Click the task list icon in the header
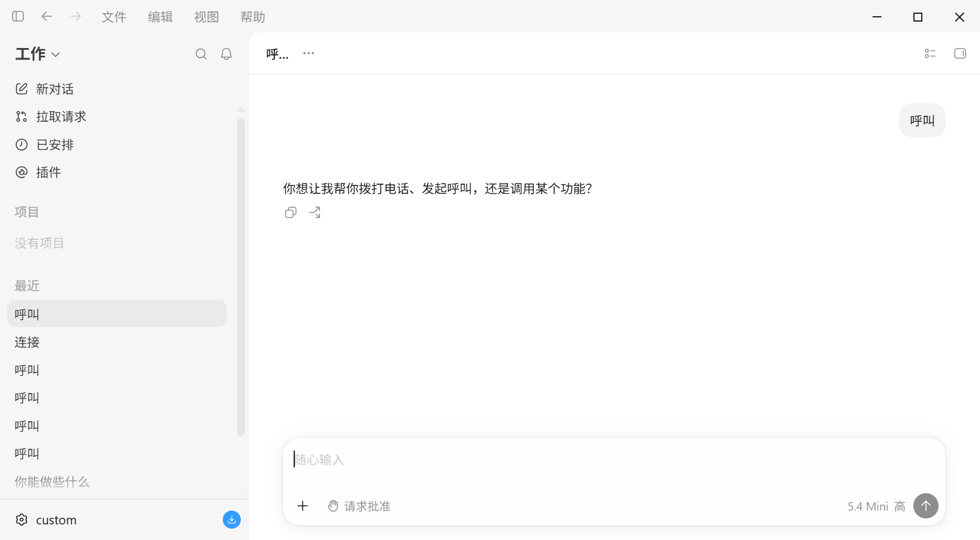 pos(930,53)
